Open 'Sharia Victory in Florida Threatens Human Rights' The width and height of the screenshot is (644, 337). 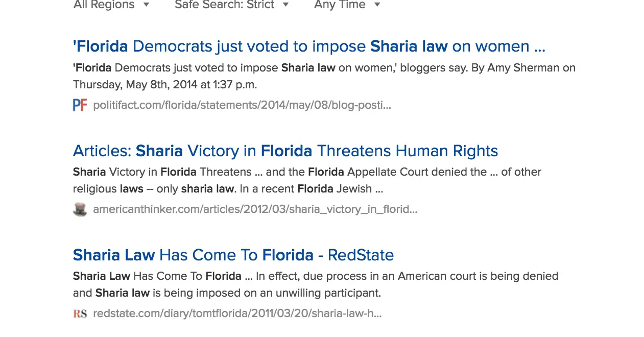point(285,151)
